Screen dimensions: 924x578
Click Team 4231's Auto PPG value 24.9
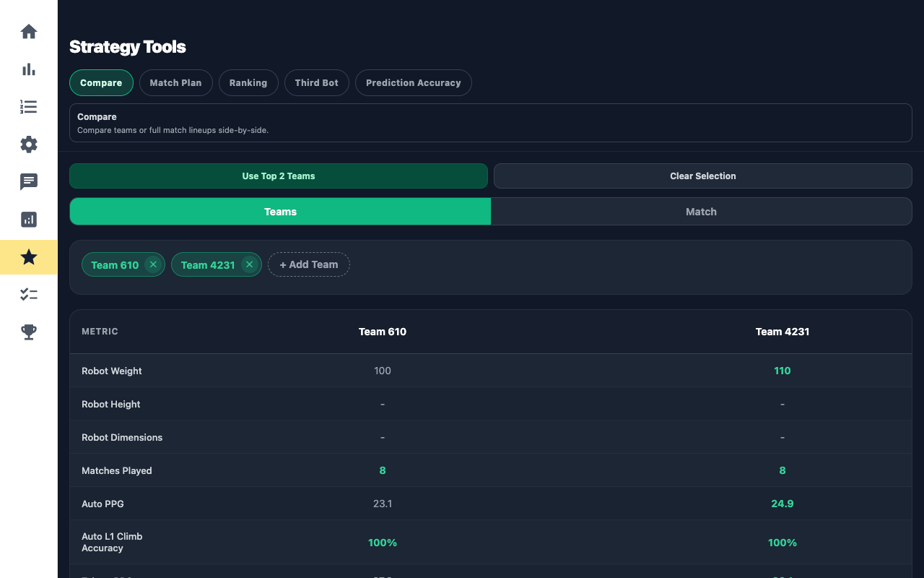[x=783, y=504]
